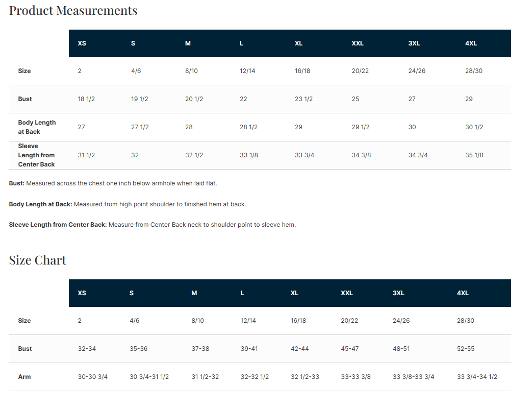Image resolution: width=532 pixels, height=407 pixels.
Task: Click the 33 1/8 sleeve length cell
Action: coord(249,155)
